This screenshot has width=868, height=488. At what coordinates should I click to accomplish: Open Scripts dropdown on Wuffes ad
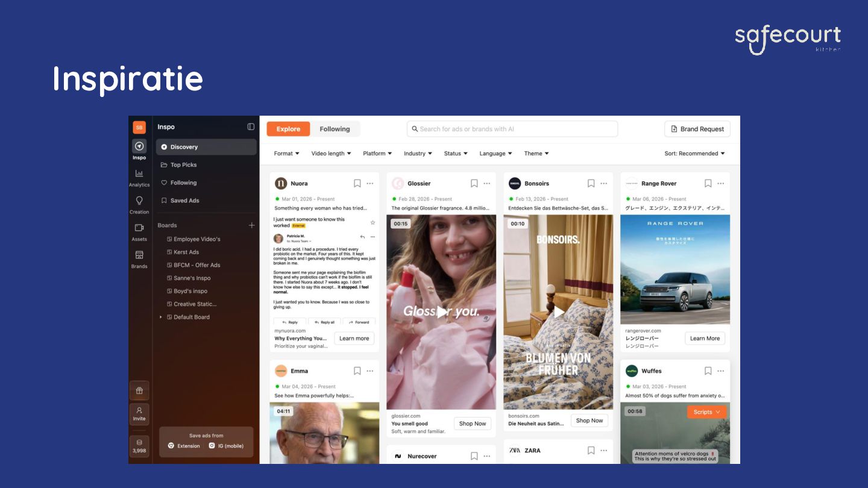click(706, 412)
